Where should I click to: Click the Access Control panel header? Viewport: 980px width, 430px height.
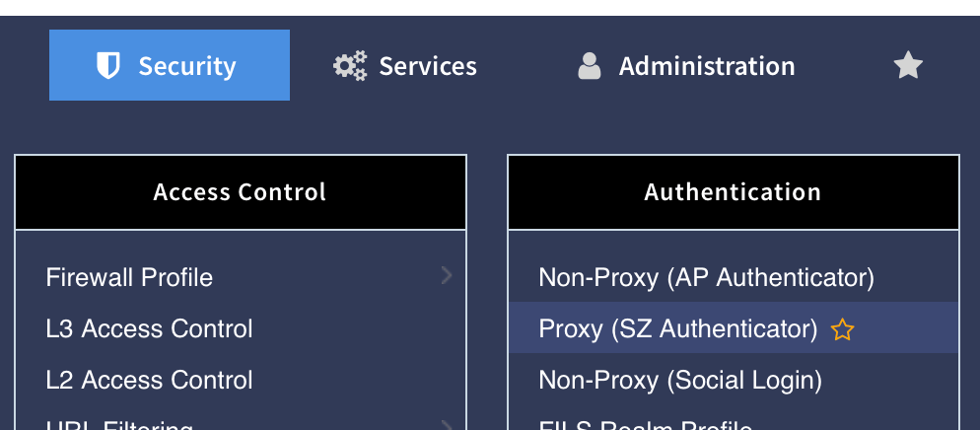click(240, 192)
